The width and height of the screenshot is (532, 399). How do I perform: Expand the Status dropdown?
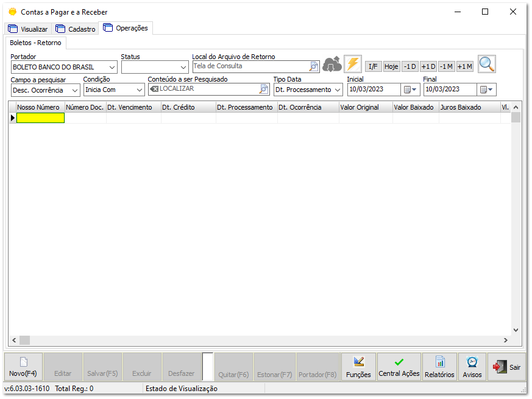tap(182, 66)
